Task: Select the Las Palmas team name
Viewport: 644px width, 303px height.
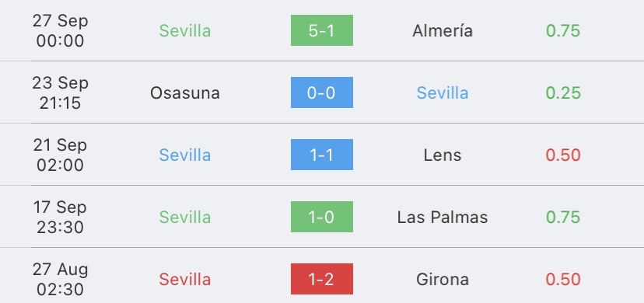Action: (x=443, y=218)
